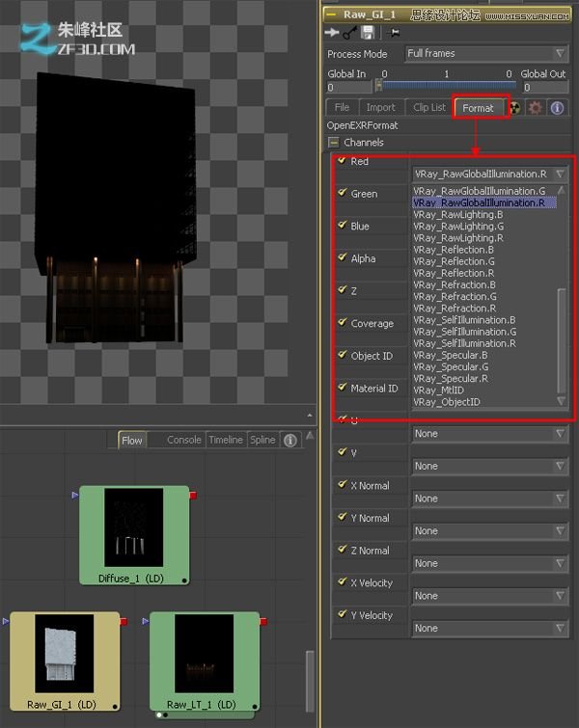Click the key icon in tool header
The image size is (579, 728).
click(x=349, y=33)
